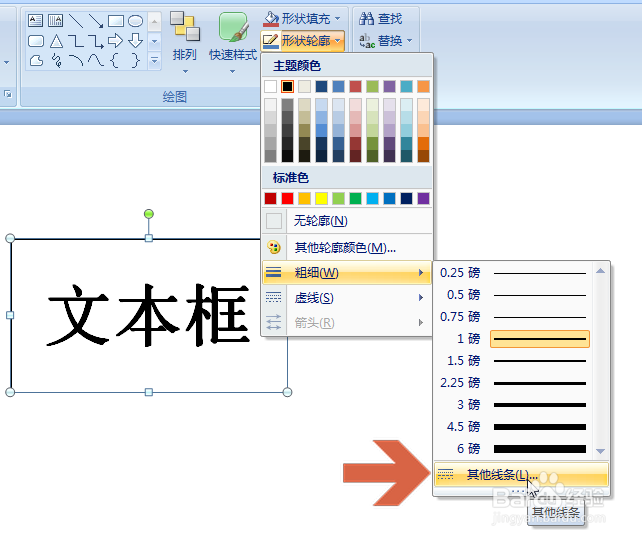Viewport: 642px width, 540px height.
Task: Open Quick Styles (快速样式) gallery
Action: pos(233,42)
